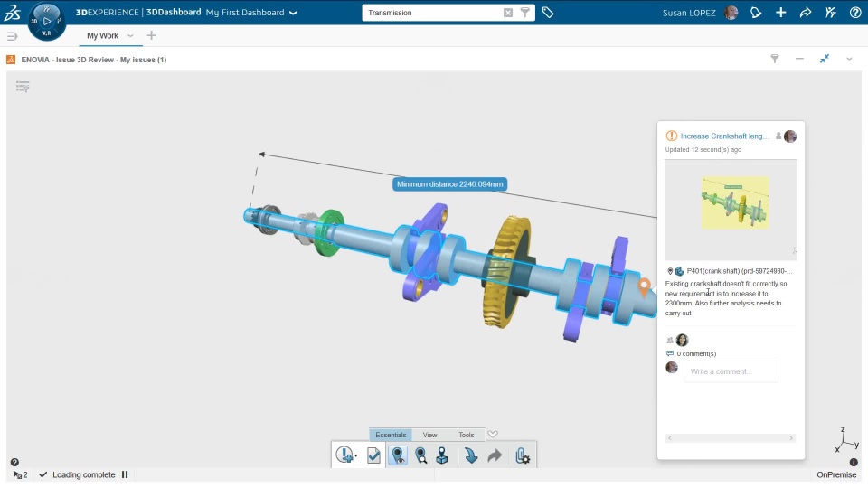Pause loading in the status bar
This screenshot has width=868, height=488.
(x=125, y=474)
